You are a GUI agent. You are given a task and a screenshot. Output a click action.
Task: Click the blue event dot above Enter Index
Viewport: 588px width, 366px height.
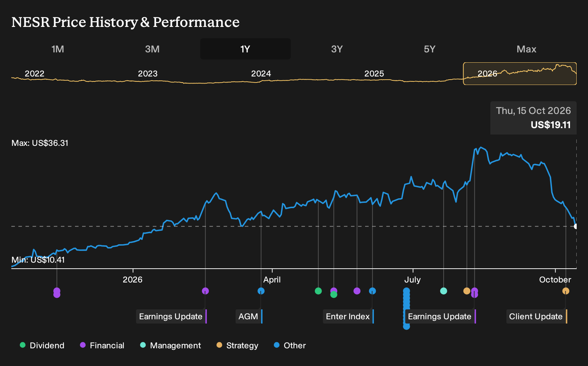click(x=373, y=291)
